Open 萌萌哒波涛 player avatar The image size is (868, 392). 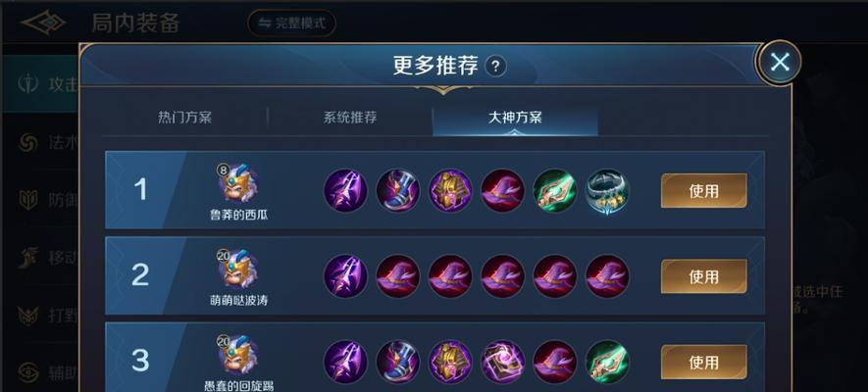pos(238,269)
